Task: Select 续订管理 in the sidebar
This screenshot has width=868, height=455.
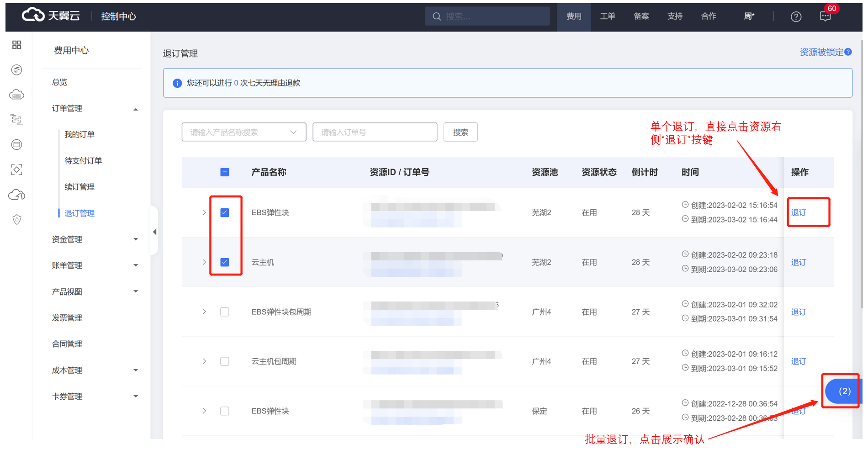Action: 79,187
